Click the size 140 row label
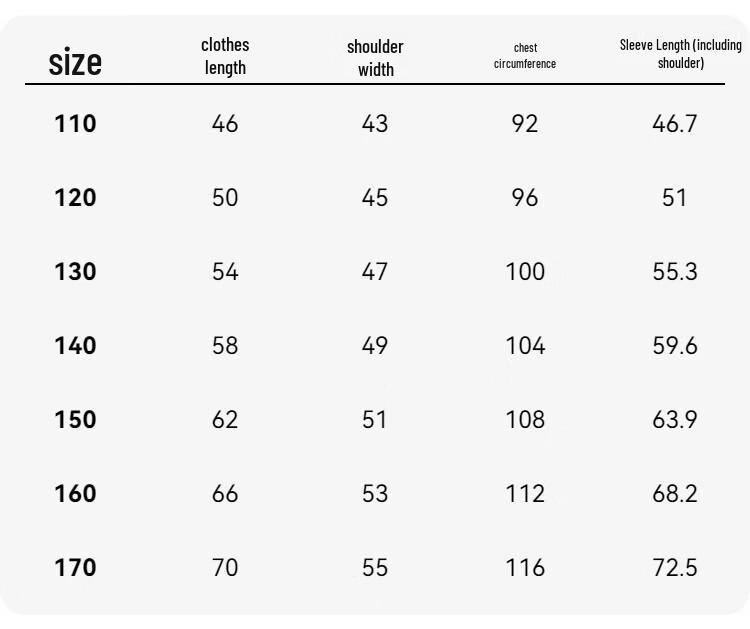The width and height of the screenshot is (750, 629). (76, 345)
